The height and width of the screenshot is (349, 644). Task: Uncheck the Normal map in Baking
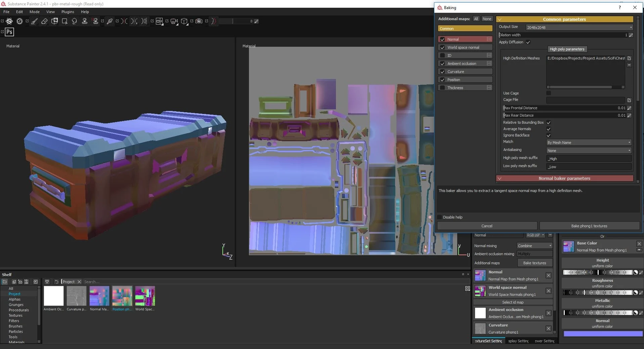442,39
